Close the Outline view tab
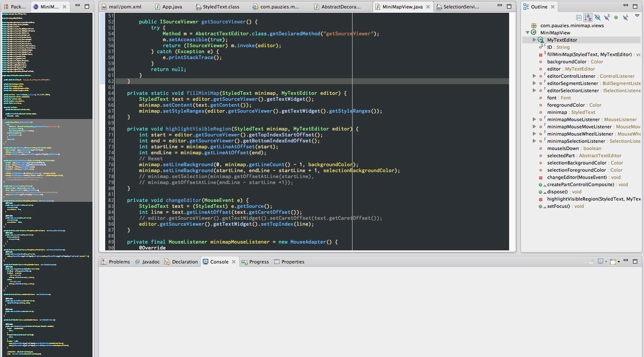644x357 pixels. point(553,7)
